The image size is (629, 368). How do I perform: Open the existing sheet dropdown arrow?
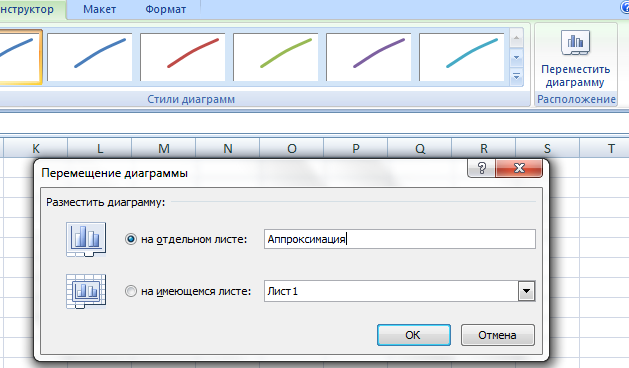coord(526,291)
